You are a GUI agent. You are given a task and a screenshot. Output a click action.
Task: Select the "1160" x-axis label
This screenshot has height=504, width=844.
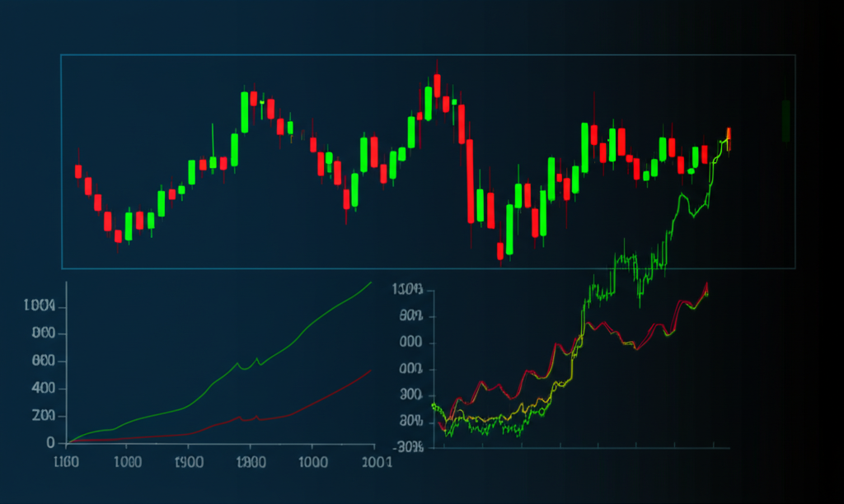pyautogui.click(x=65, y=462)
